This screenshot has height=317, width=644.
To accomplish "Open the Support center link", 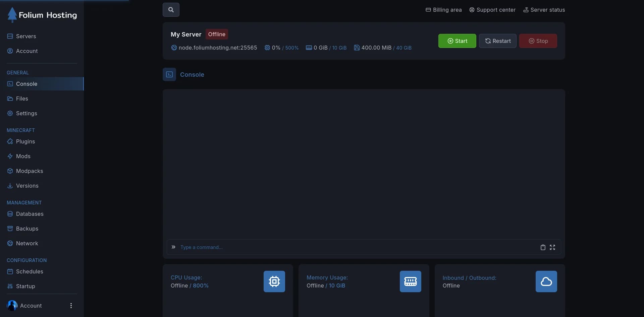I will coord(492,10).
